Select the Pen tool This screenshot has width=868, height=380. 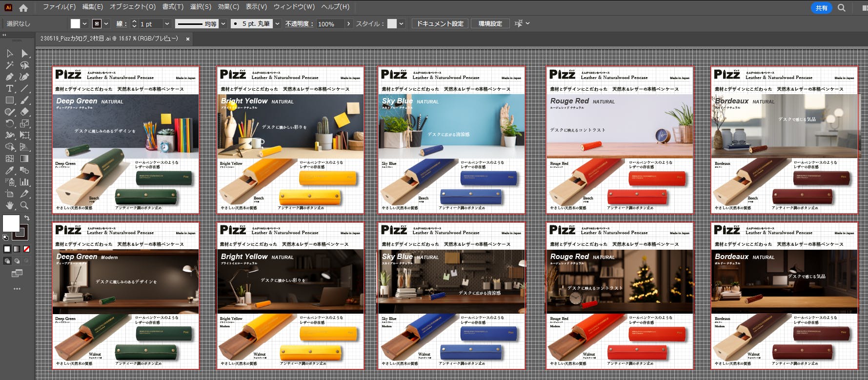click(9, 77)
